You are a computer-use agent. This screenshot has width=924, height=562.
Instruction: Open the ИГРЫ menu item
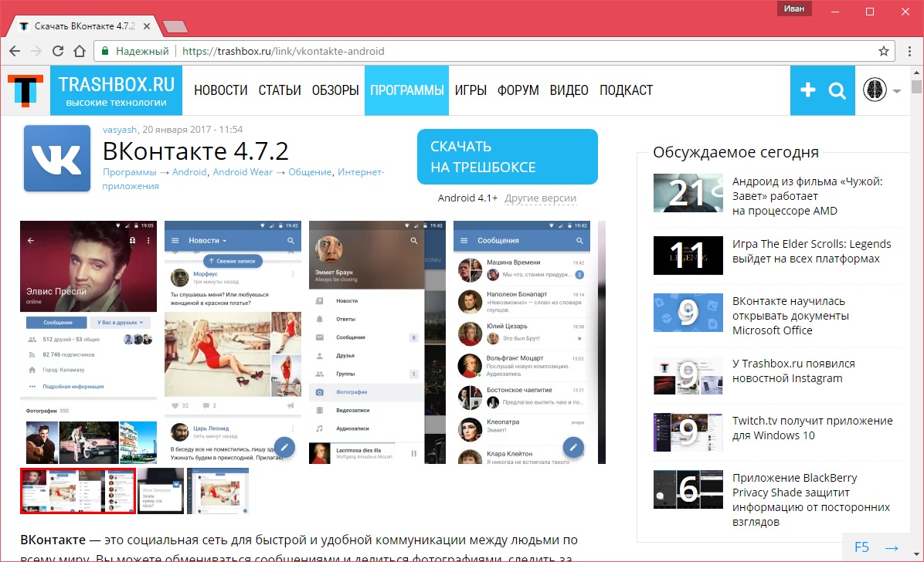click(470, 90)
